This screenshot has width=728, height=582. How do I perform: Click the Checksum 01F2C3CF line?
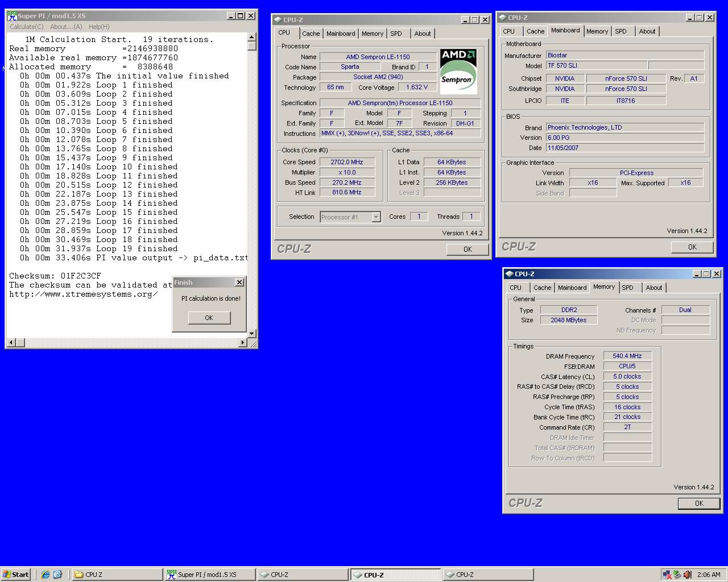(55, 276)
